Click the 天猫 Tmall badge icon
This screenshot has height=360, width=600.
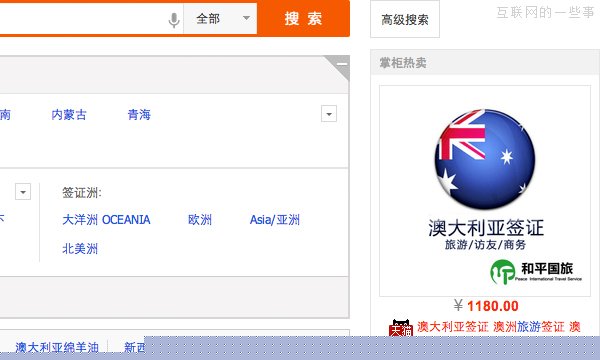[401, 328]
